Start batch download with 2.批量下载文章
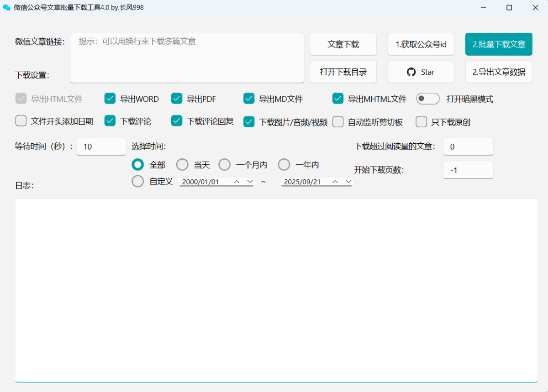The height and width of the screenshot is (392, 548). tap(499, 44)
